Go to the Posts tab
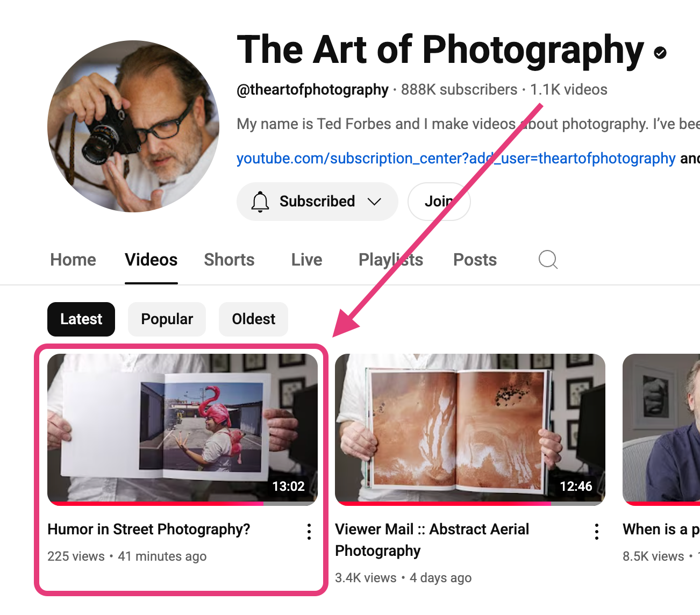Screen dimensions: 700x615 pyautogui.click(x=475, y=260)
